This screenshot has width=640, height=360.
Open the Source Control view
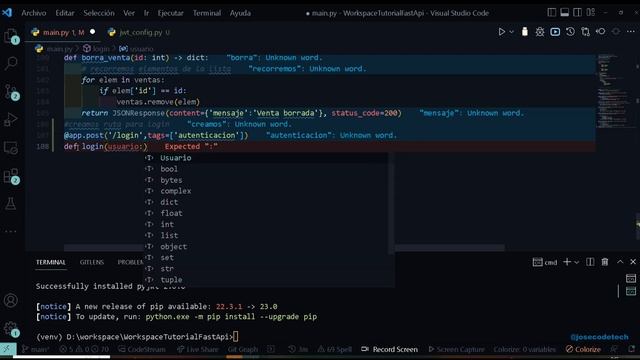point(11,91)
